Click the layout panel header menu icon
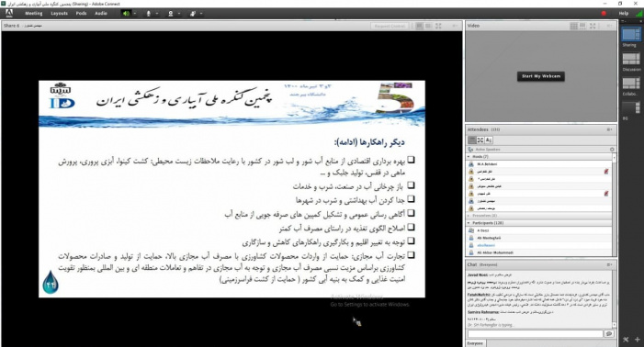This screenshot has width=644, height=347. (625, 21)
